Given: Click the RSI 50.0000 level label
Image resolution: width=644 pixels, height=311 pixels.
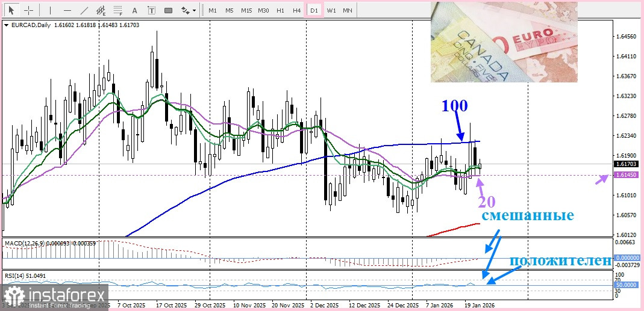Looking at the screenshot, I should coord(627,285).
